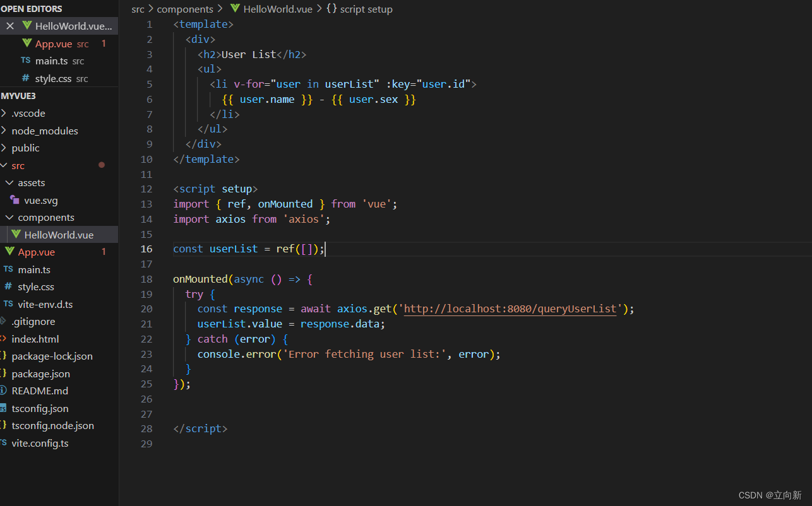This screenshot has width=812, height=506.
Task: Follow the localhost:8080/queryUserList URL link
Action: (510, 309)
